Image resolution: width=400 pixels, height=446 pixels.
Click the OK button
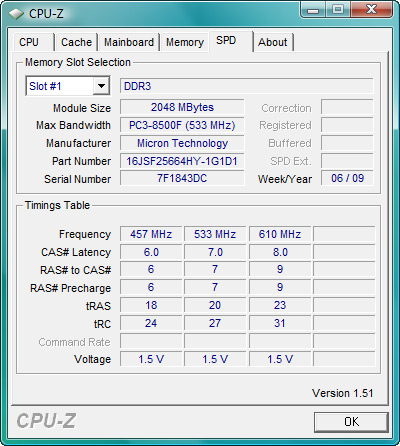click(x=351, y=422)
